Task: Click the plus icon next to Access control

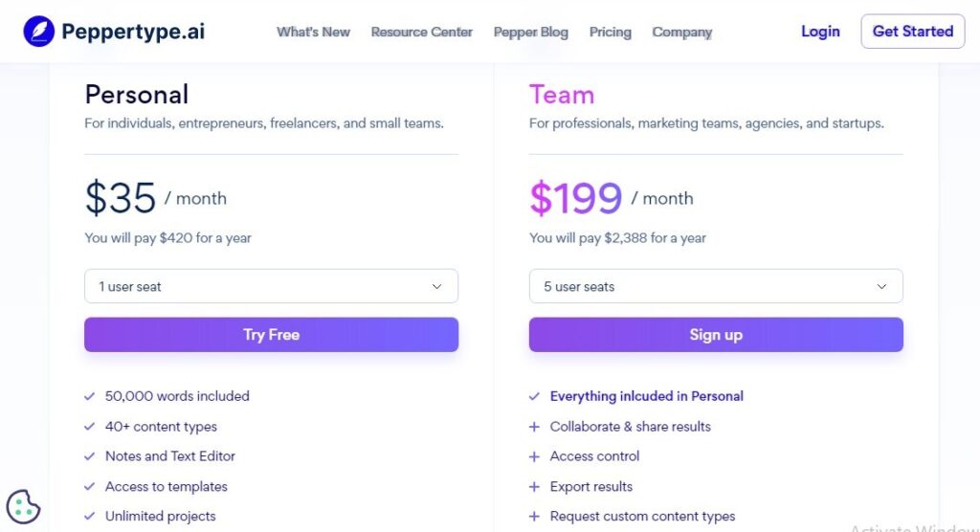Action: (x=534, y=456)
